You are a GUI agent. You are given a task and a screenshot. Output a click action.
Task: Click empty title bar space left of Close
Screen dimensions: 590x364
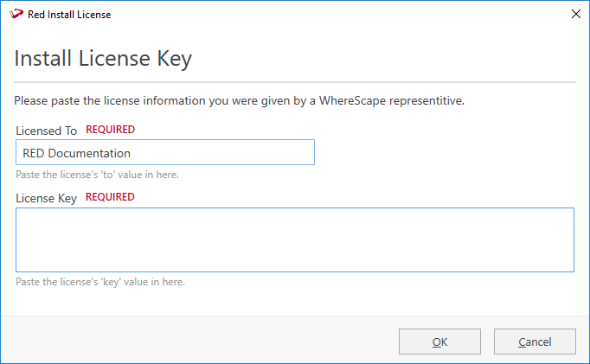[346, 14]
